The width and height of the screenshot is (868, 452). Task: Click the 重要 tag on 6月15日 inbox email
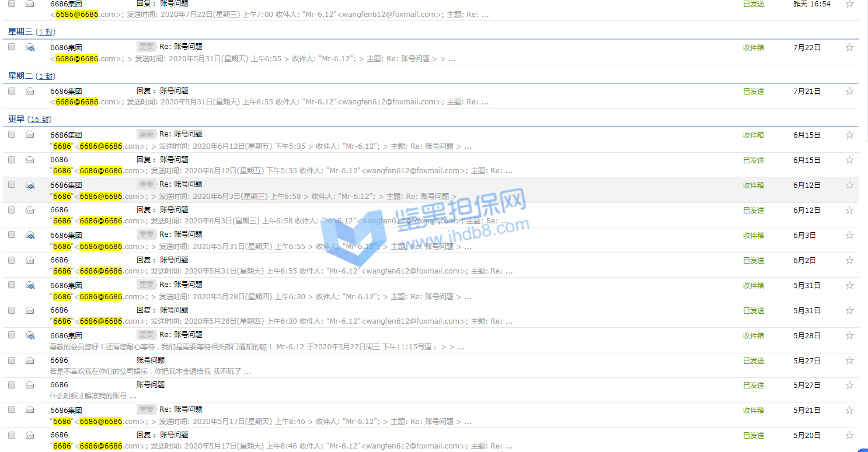coord(147,134)
